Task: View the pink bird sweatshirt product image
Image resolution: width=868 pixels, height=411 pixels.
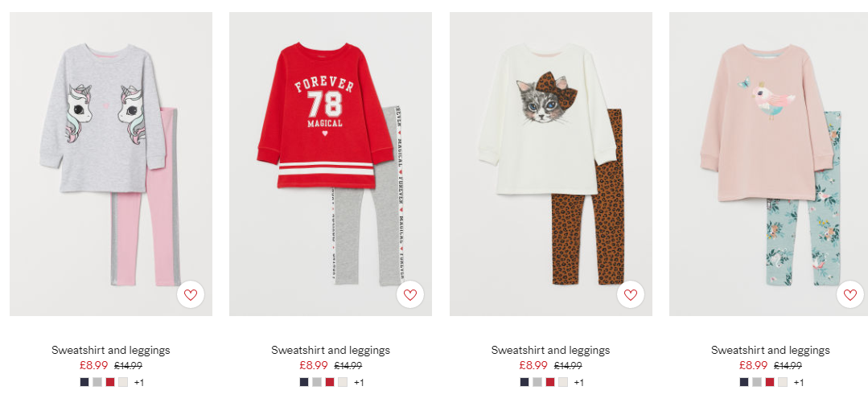Action: tap(769, 164)
